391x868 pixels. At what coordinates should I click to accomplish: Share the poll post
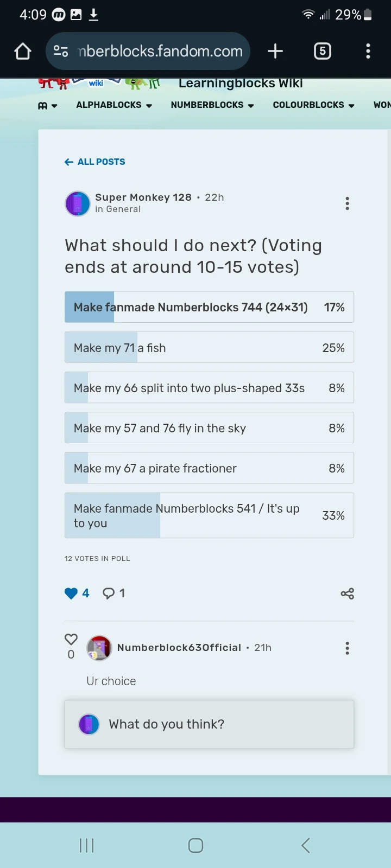tap(347, 593)
